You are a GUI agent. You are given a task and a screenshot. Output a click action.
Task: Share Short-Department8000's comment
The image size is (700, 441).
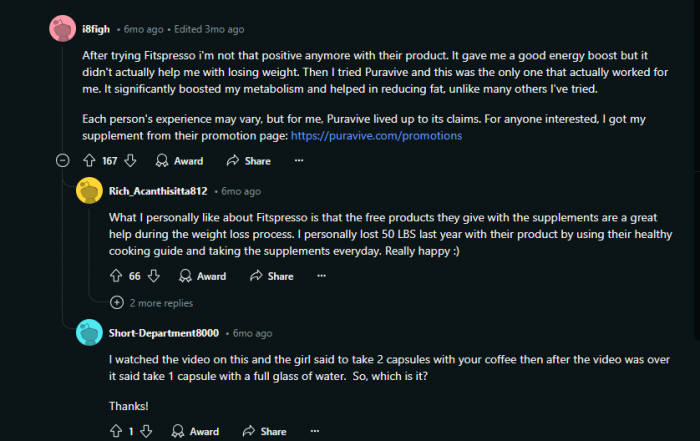(x=265, y=431)
